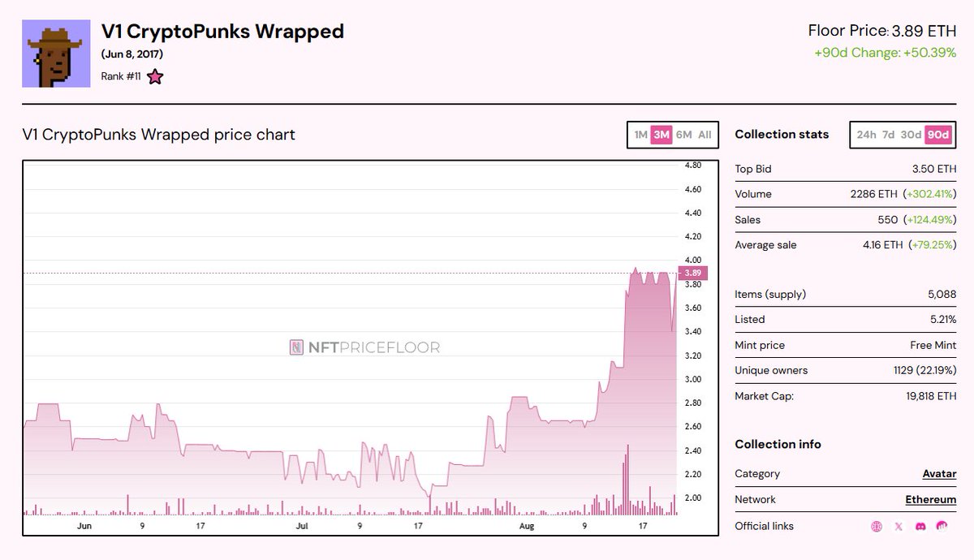Click the Jul label on chart x-axis
The height and width of the screenshot is (560, 974).
coord(302,526)
